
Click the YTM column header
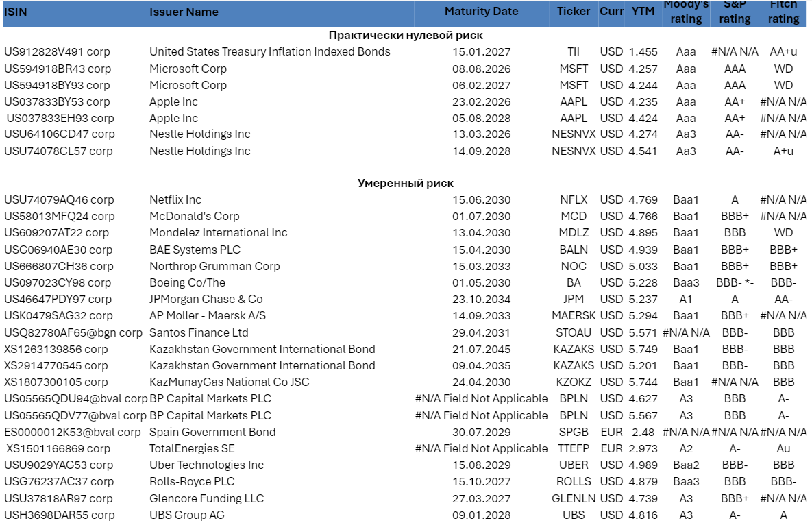(x=643, y=12)
